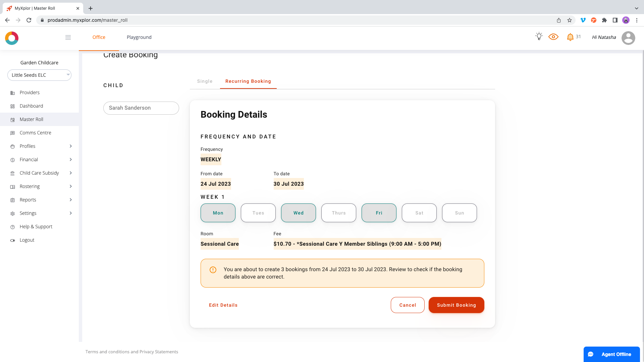Switch to the Single booking tab
The width and height of the screenshot is (644, 362).
(205, 81)
